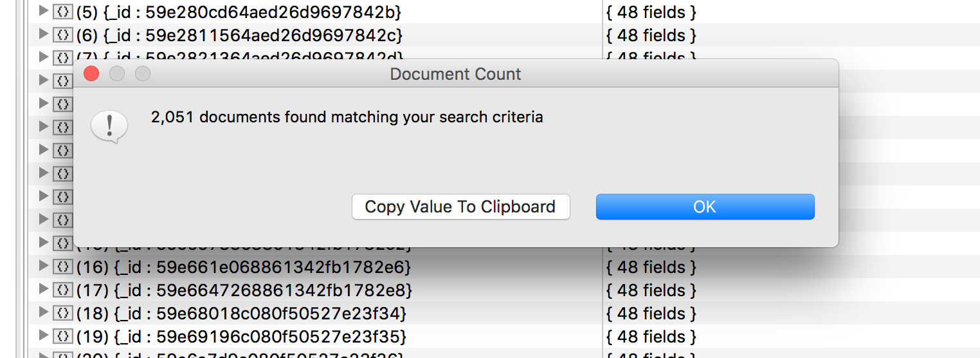Click the document icon for row (19)

pos(62,336)
